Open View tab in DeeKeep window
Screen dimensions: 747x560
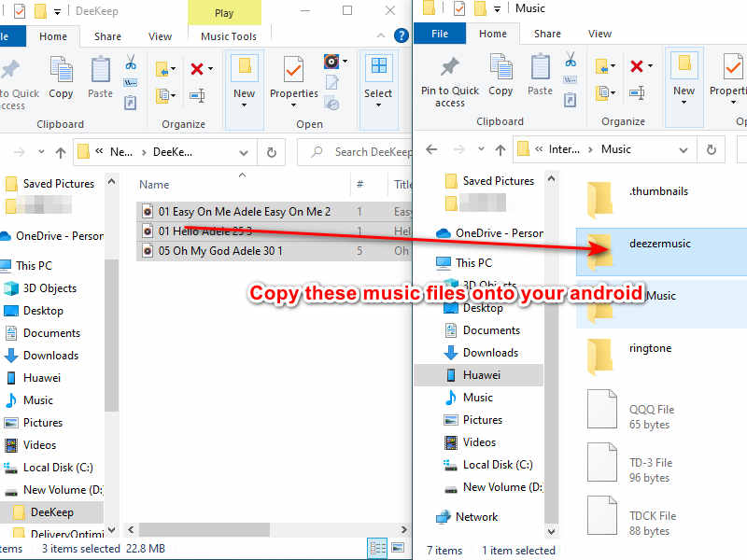pos(160,36)
